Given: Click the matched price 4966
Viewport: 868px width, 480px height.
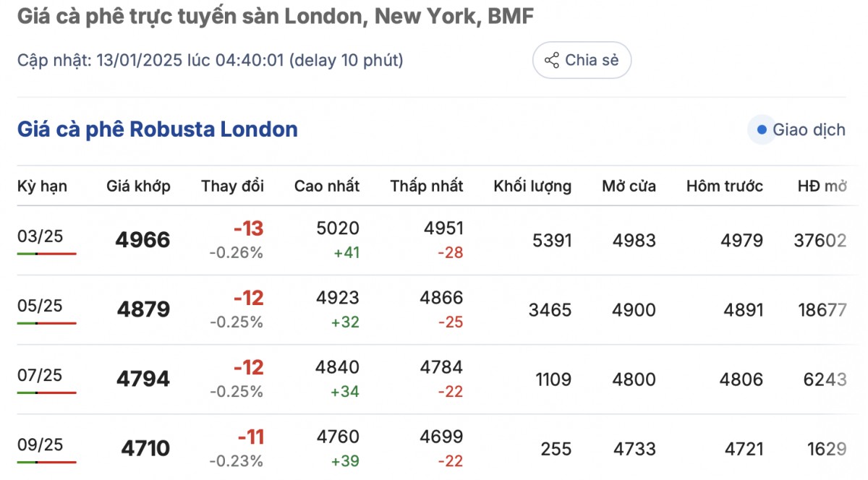Looking at the screenshot, I should tap(142, 240).
